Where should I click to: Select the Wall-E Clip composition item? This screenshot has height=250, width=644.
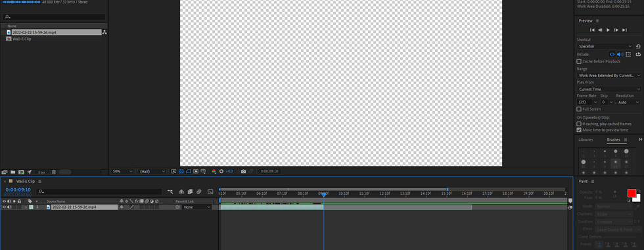(21, 39)
